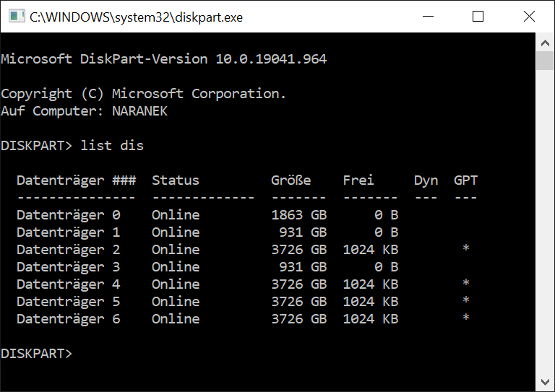Minimize the diskpart window
Screen dimensions: 555x392
428,17
